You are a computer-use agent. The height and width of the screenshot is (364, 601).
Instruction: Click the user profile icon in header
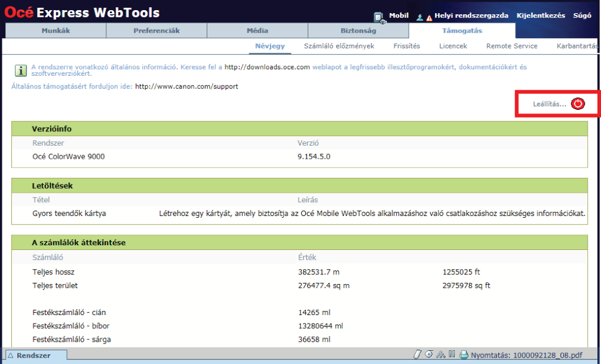pos(420,18)
